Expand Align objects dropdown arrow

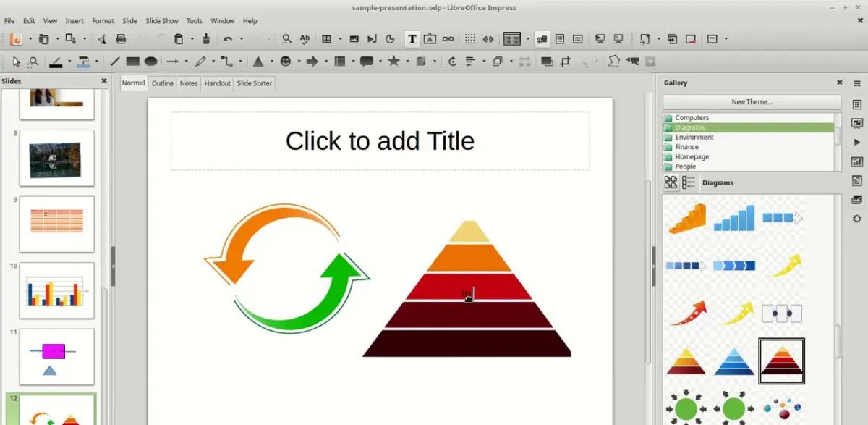click(x=482, y=62)
